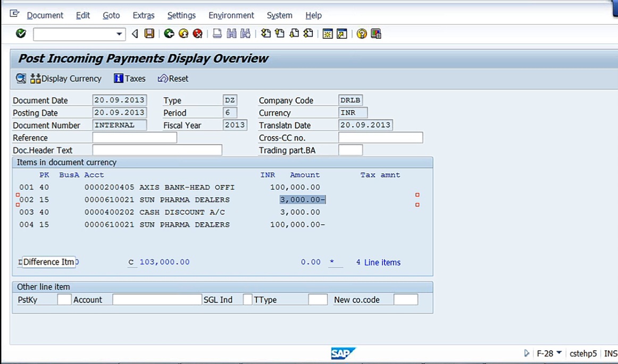Click the Generate Shortcut icon
The image size is (618, 364).
click(342, 34)
